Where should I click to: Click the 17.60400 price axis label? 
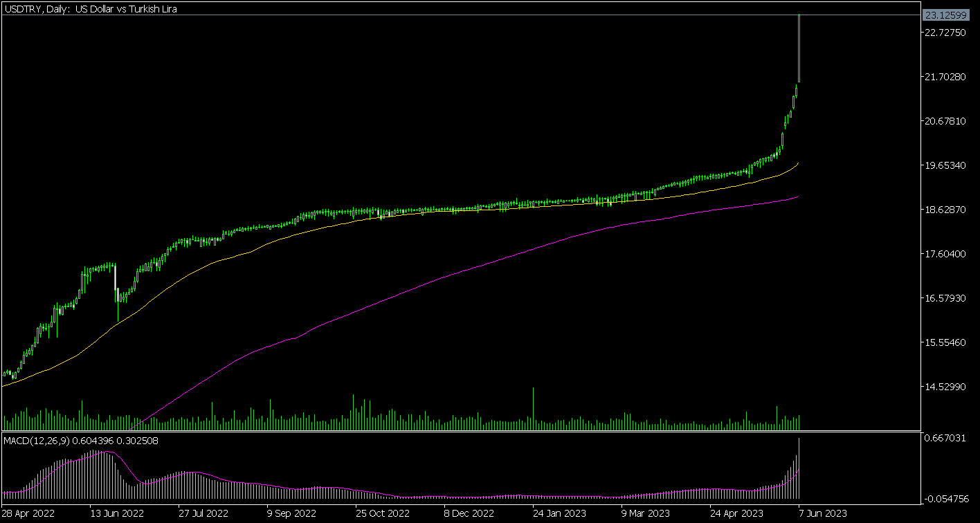(944, 254)
